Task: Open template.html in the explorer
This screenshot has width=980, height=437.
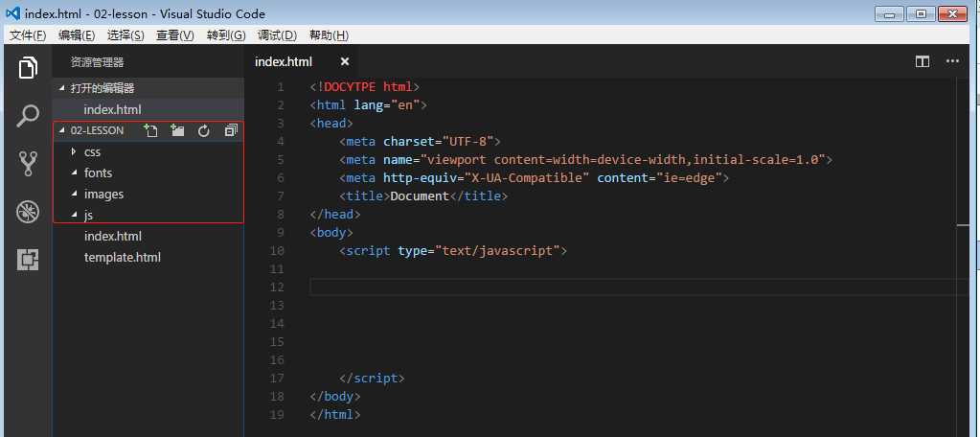Action: [148, 258]
